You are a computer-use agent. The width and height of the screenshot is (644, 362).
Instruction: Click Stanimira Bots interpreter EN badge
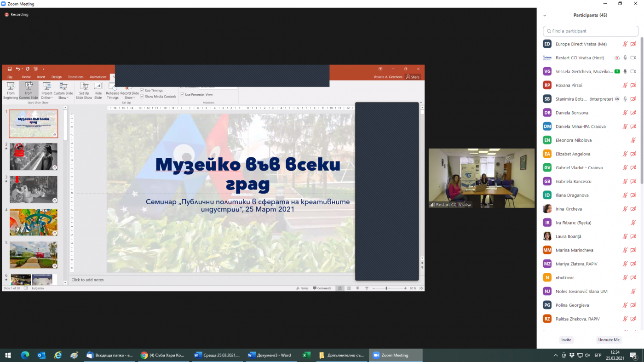[617, 99]
